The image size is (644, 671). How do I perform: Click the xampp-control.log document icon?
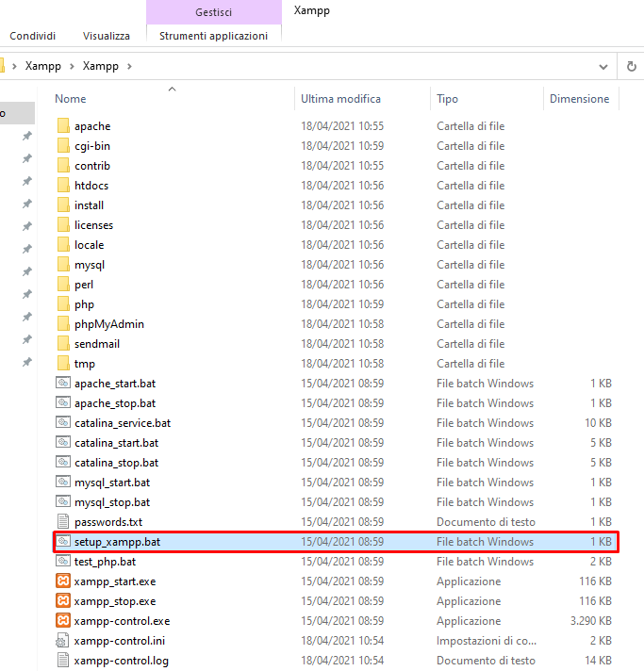pyautogui.click(x=63, y=660)
